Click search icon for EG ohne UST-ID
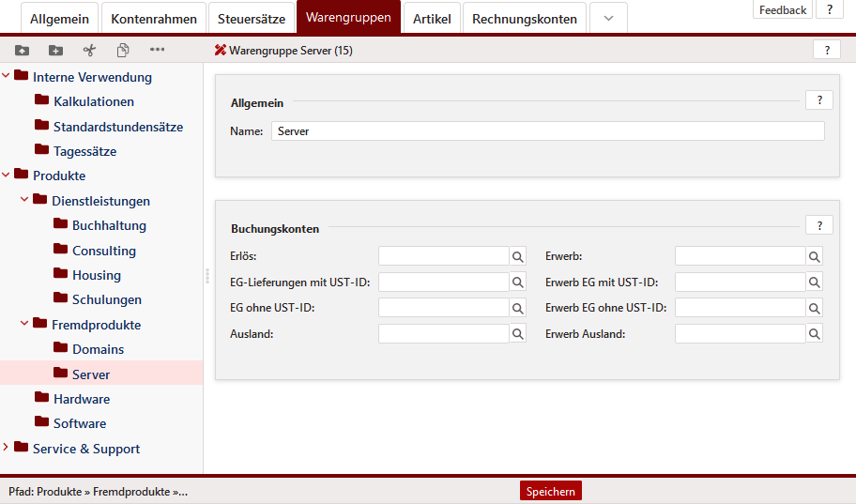Image resolution: width=856 pixels, height=504 pixels. tap(518, 308)
